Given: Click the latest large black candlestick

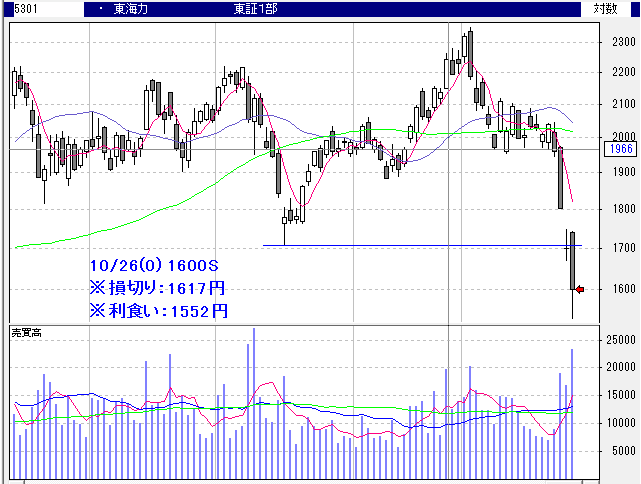Looking at the screenshot, I should 572,260.
